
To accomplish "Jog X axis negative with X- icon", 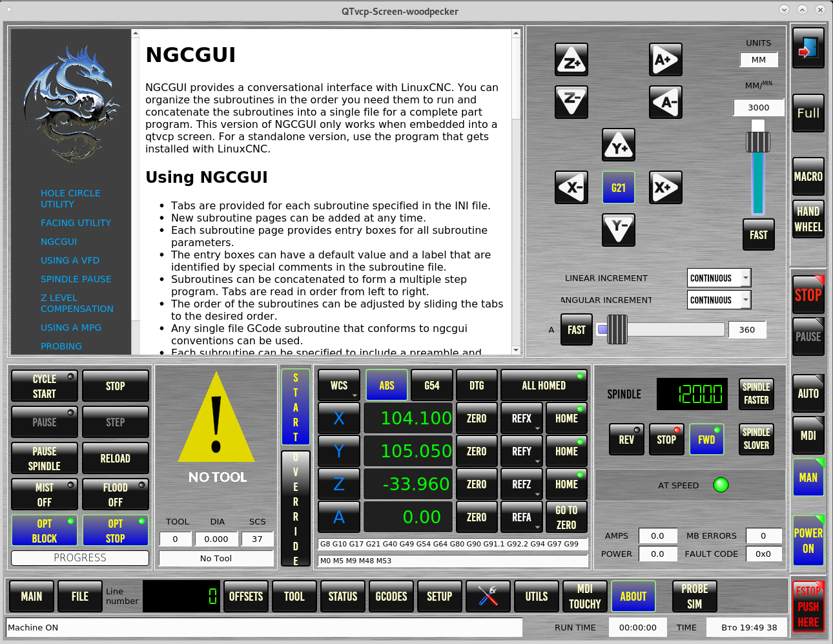I will pos(571,187).
